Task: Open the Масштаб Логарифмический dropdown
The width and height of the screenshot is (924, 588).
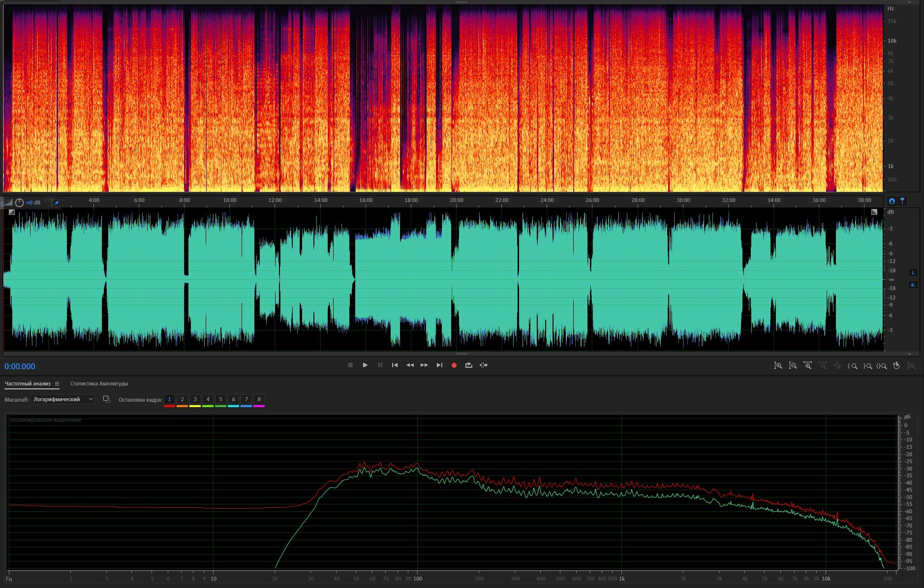Action: pos(62,399)
